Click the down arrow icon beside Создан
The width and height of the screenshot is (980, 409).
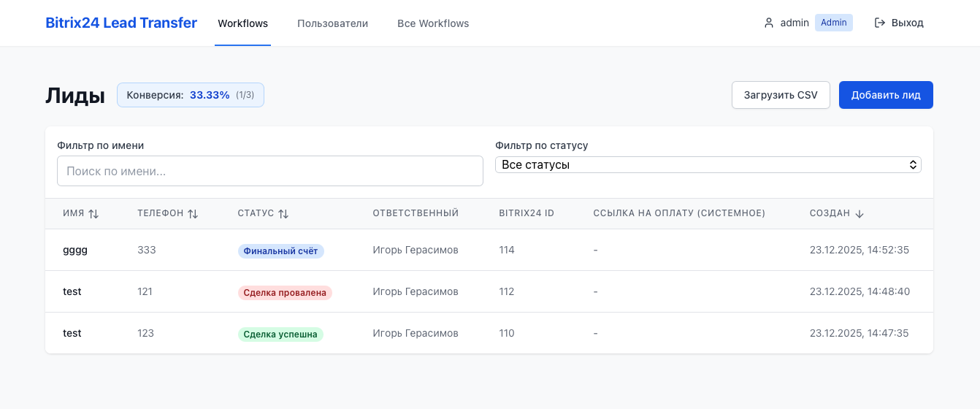tap(860, 214)
